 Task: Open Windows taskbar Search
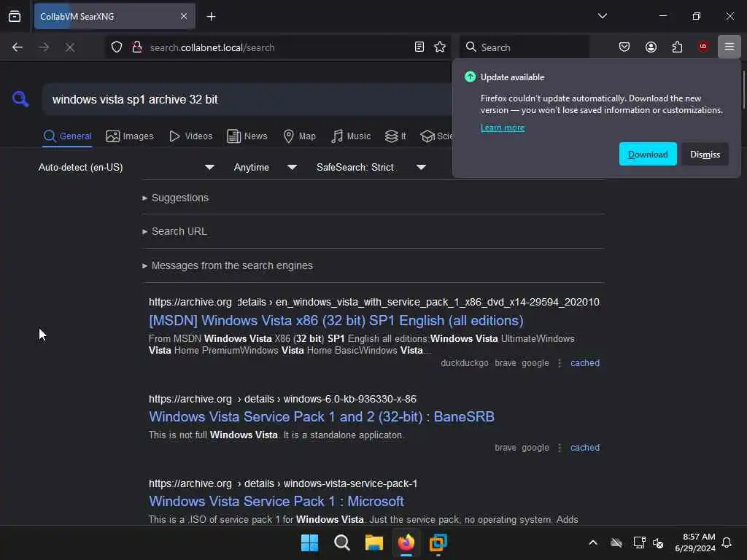(x=341, y=542)
